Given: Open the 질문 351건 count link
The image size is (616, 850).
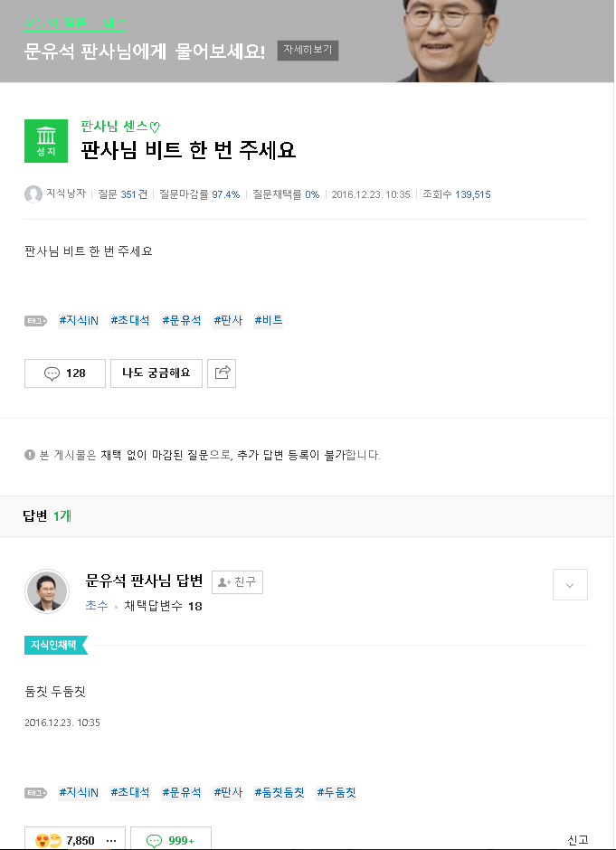Looking at the screenshot, I should (x=122, y=194).
